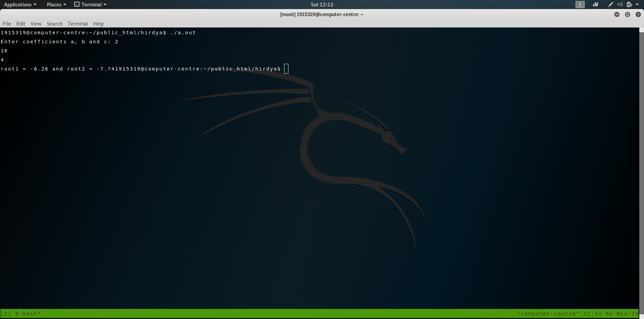The width and height of the screenshot is (644, 319).
Task: Switch to workspace 1 indicator
Action: click(x=580, y=4)
